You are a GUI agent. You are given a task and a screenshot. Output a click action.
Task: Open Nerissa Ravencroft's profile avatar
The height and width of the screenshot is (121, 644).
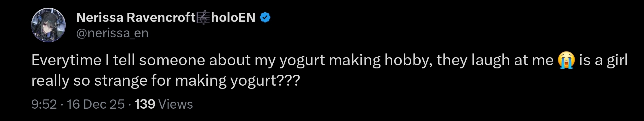pos(48,25)
